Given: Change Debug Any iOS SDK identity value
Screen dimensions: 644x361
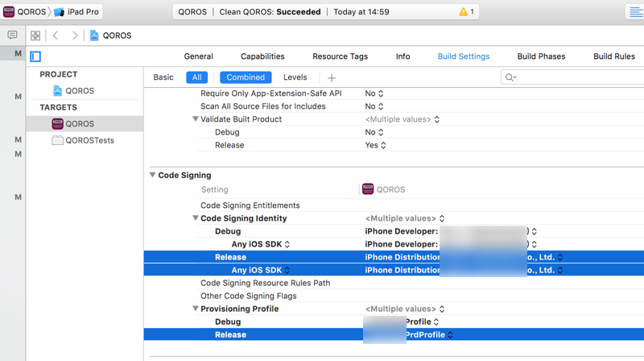Looking at the screenshot, I should 451,244.
